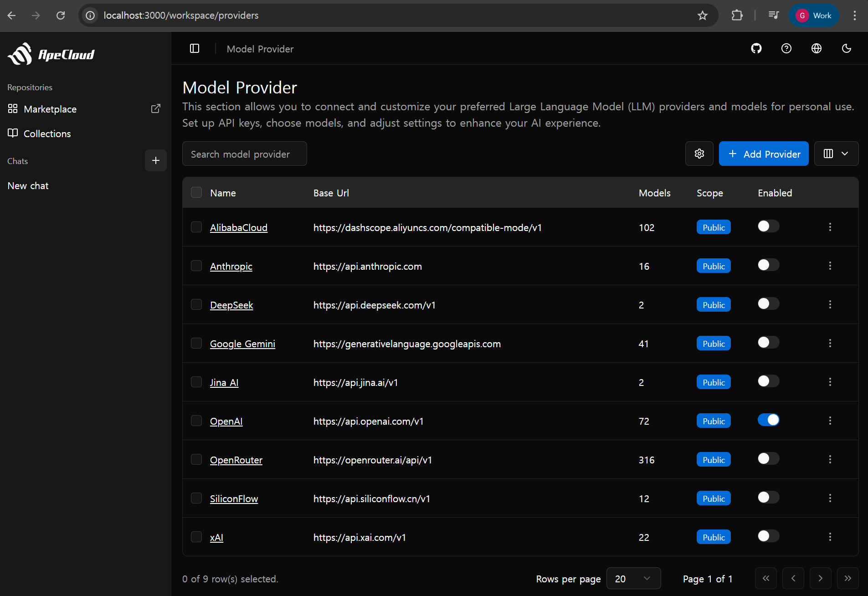Check the OpenAI row checkbox
This screenshot has height=596, width=868.
tap(196, 421)
